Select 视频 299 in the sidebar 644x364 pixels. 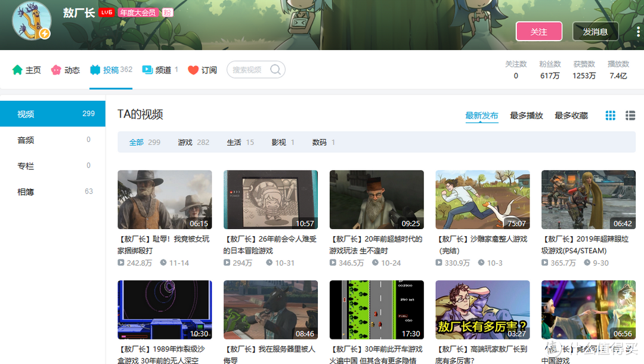coord(52,114)
